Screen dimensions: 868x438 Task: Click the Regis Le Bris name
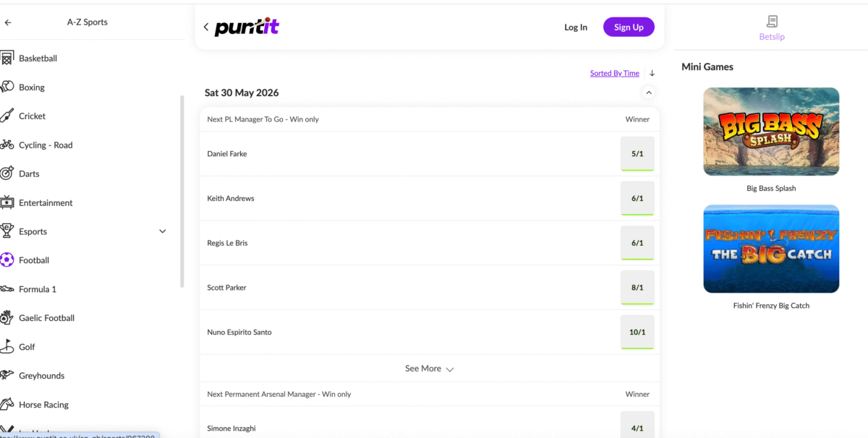click(x=227, y=244)
